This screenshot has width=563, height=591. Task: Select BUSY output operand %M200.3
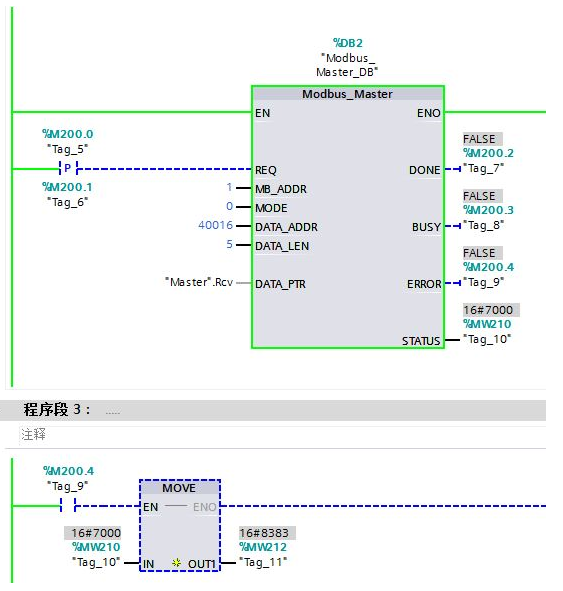pos(488,210)
